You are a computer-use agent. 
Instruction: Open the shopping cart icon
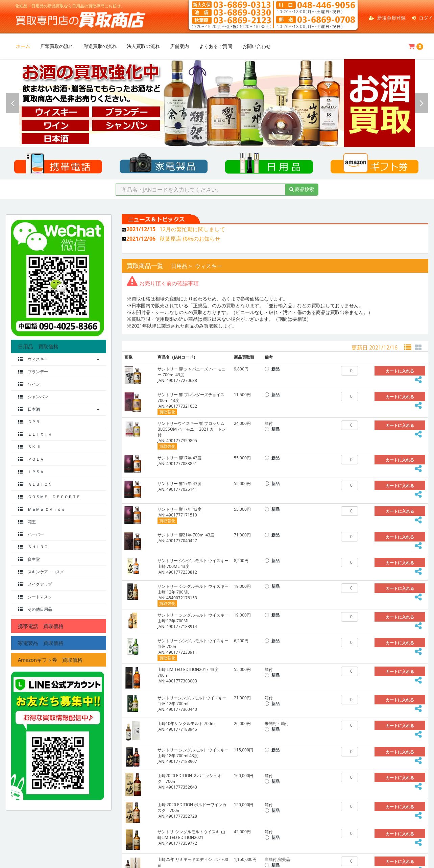pos(411,47)
